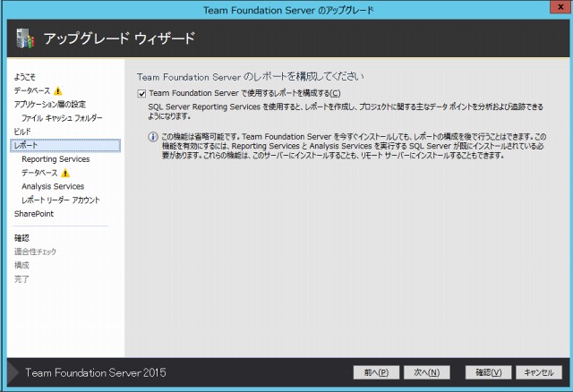Click warning icon beside データベース under Reporting Services
The image size is (573, 392).
pos(65,173)
